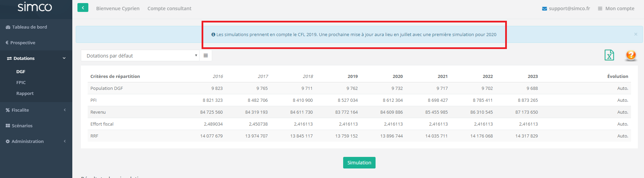Dismiss the blue information banner
The width and height of the screenshot is (644, 178).
[635, 34]
